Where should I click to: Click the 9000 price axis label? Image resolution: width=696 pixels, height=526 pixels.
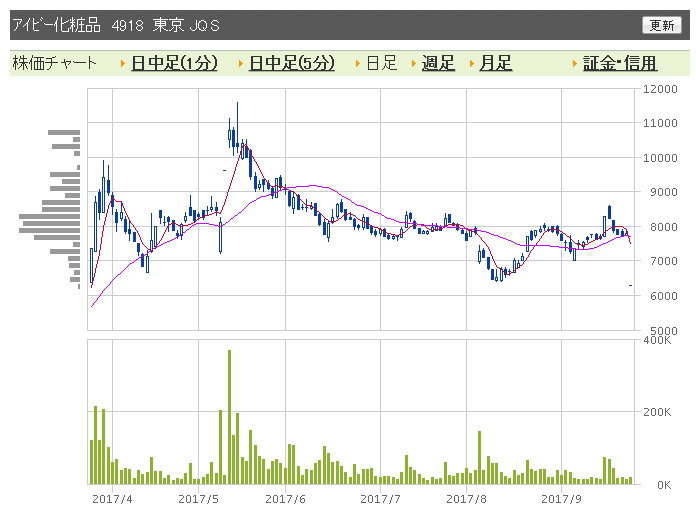pos(664,192)
